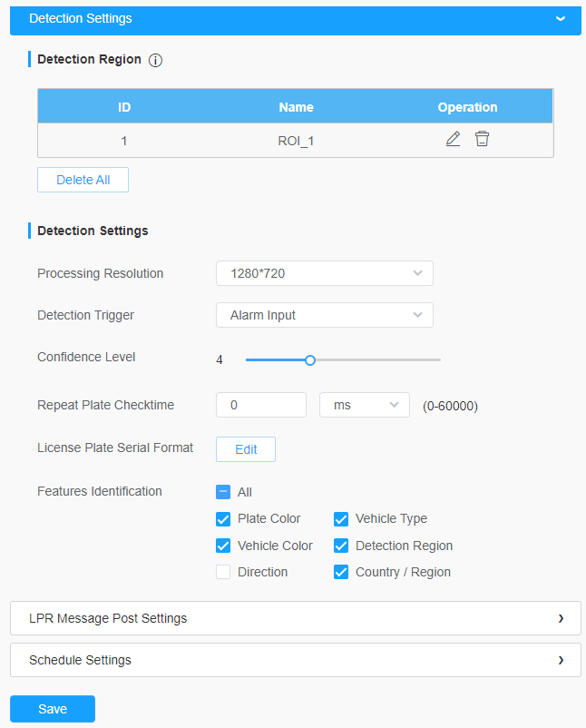
Task: Uncheck the Plate Color checkbox
Action: point(223,519)
